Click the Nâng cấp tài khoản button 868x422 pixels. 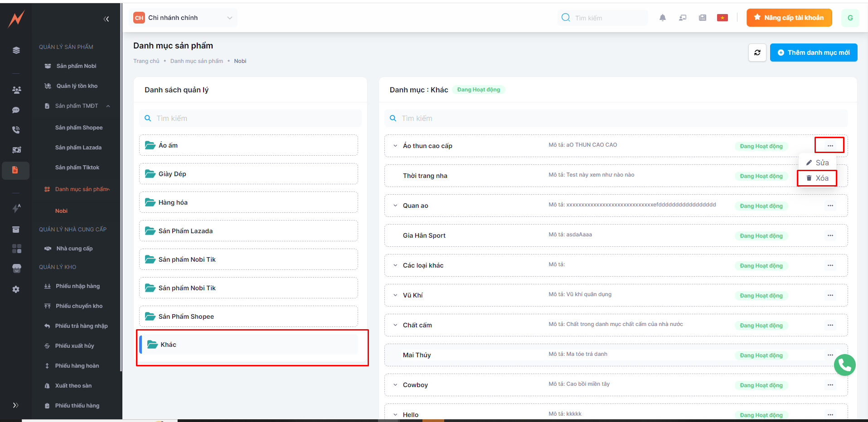pos(789,18)
